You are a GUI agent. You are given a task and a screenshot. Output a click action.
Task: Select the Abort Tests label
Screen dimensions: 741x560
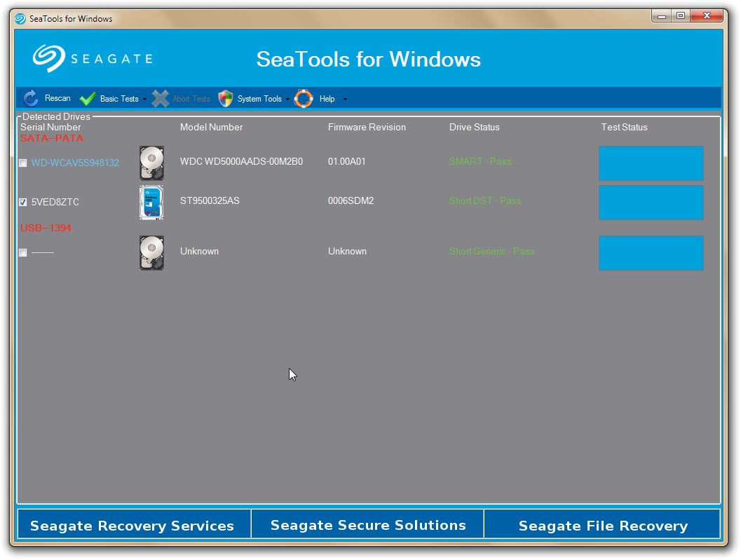click(x=191, y=99)
